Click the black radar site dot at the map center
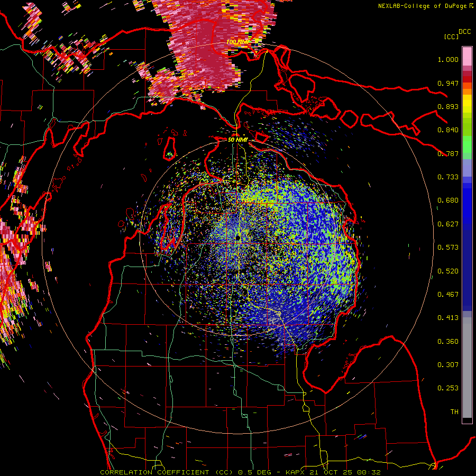 pos(237,237)
